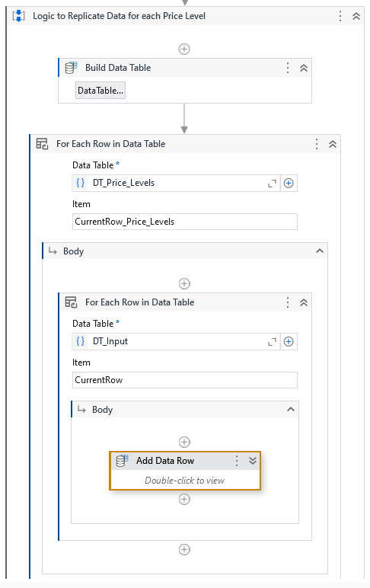Collapse the inner For Each Row activity
370x588 pixels.
click(x=304, y=302)
